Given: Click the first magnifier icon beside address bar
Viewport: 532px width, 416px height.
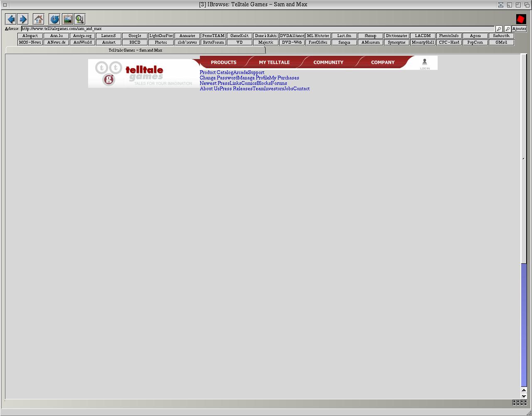Looking at the screenshot, I should click(x=499, y=29).
